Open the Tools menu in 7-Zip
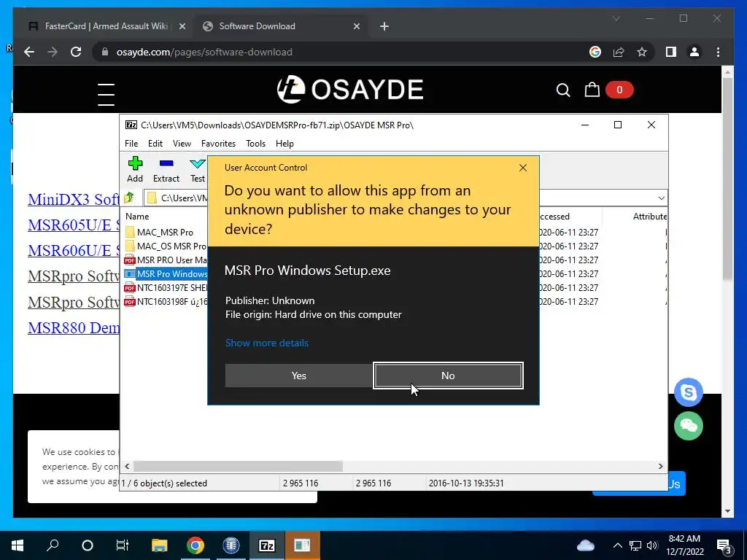 (255, 144)
